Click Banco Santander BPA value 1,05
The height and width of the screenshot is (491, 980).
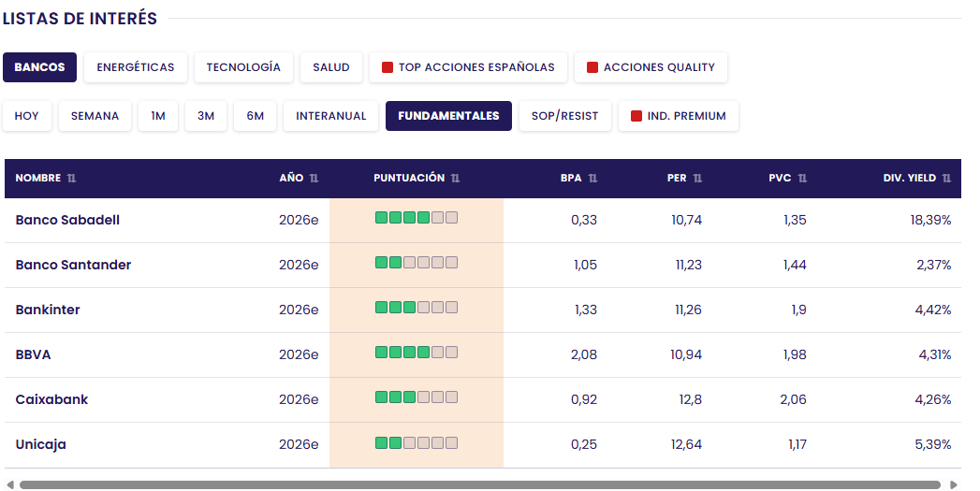tap(586, 265)
